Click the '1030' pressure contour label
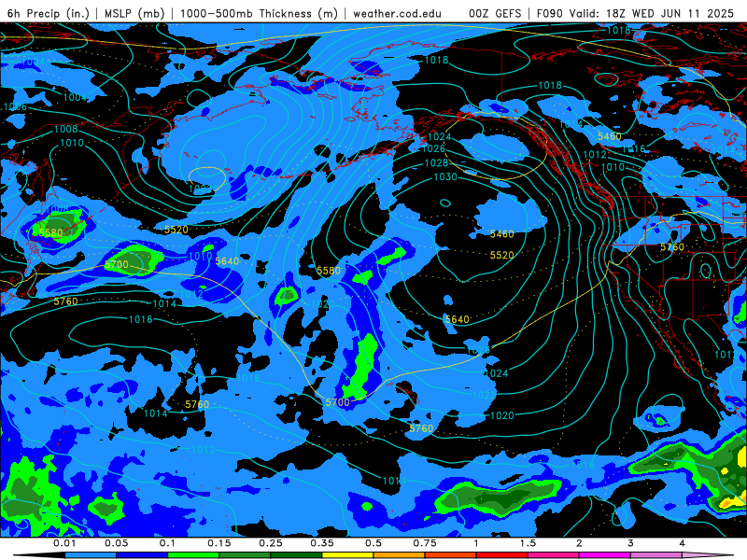The height and width of the screenshot is (560, 747). click(x=445, y=176)
